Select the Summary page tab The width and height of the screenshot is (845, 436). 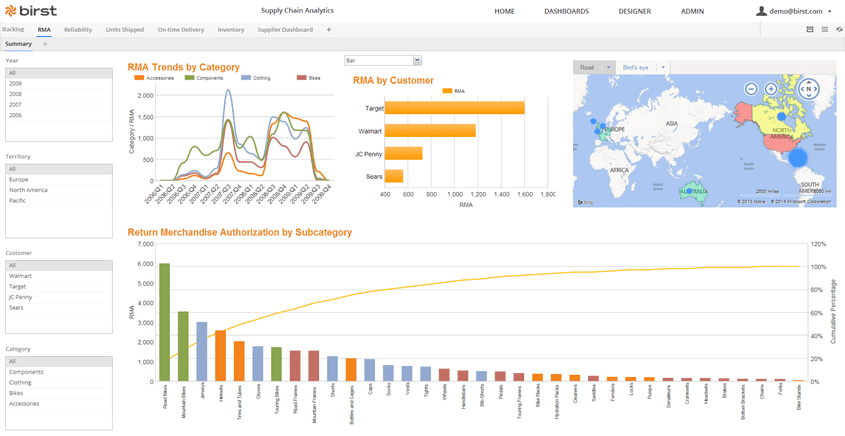click(18, 44)
